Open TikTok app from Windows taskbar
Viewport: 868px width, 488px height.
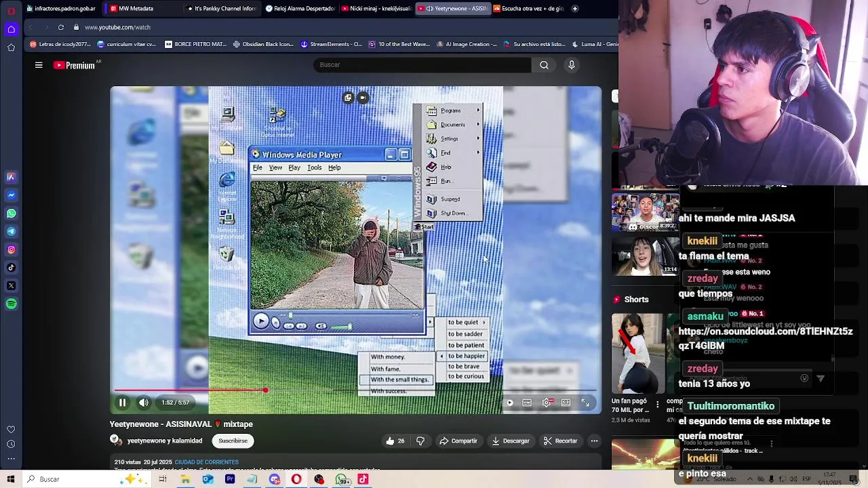pos(363,479)
